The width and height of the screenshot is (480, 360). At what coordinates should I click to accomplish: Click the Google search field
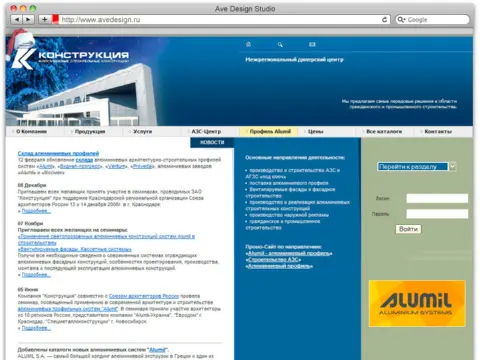coord(433,20)
